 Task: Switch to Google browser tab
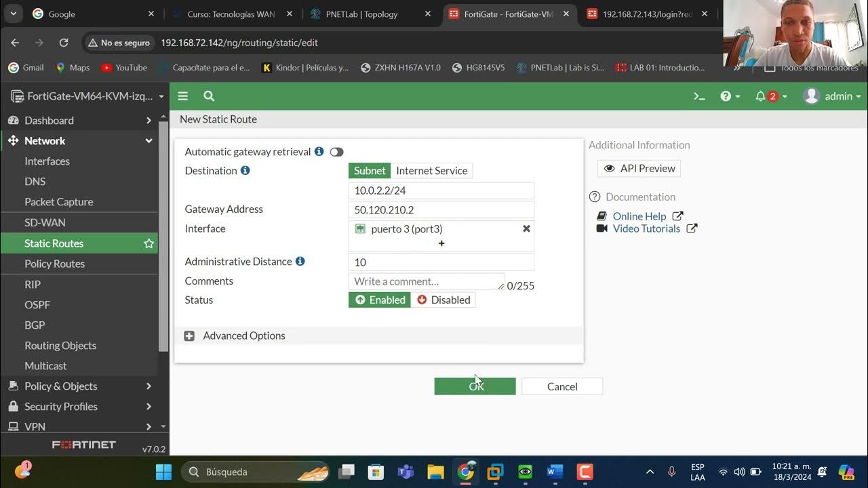tap(94, 14)
